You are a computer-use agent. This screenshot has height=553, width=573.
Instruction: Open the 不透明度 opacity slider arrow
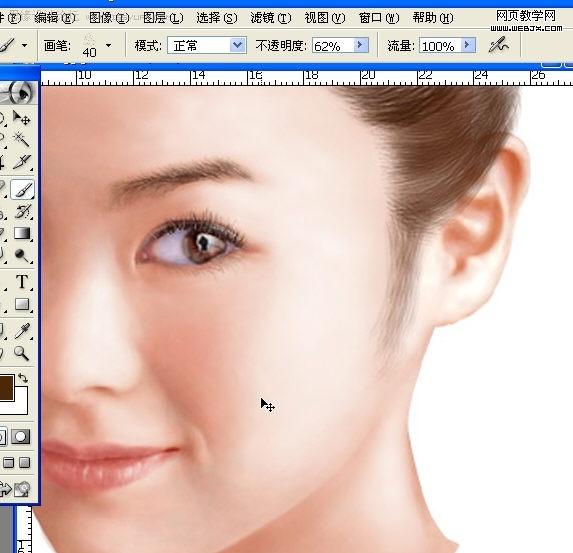click(x=360, y=45)
